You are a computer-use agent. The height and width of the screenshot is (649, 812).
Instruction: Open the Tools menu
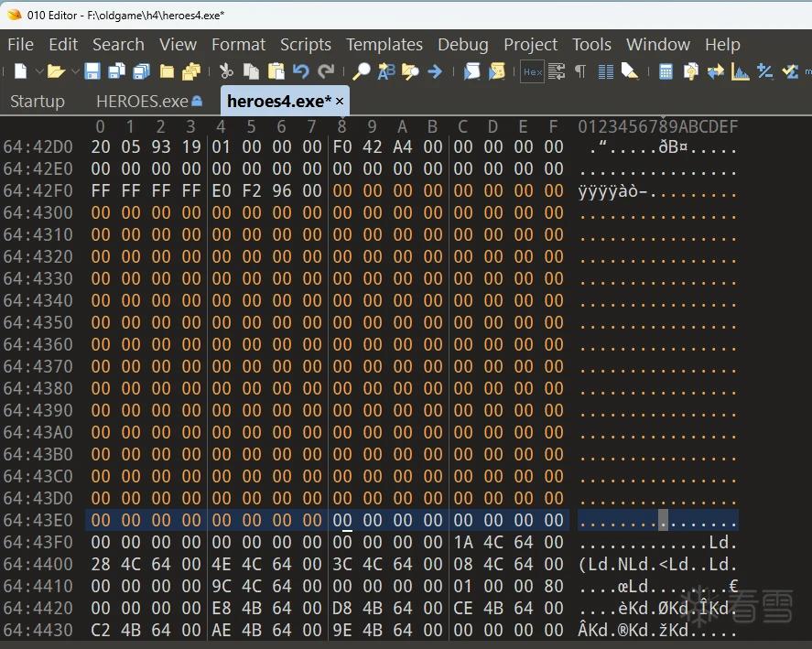pos(592,45)
